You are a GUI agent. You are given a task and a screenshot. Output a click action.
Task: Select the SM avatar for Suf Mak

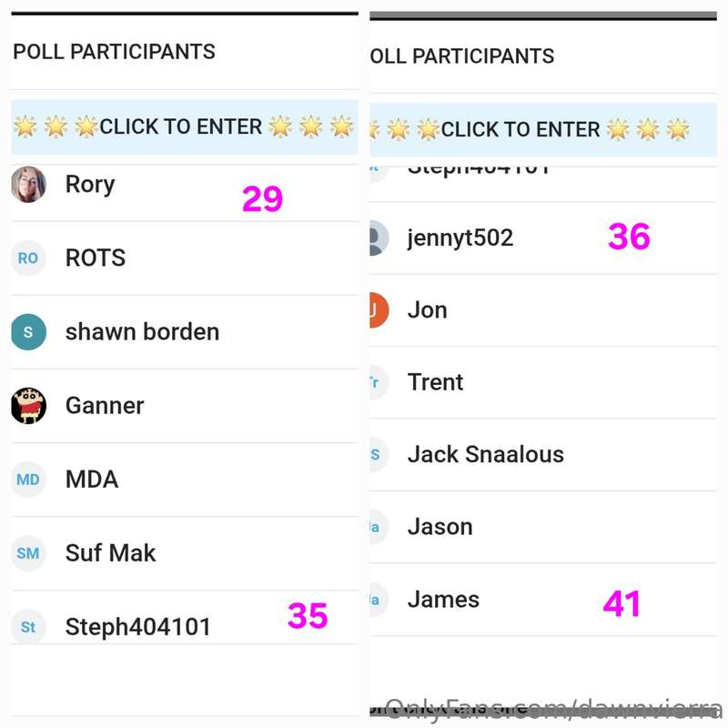click(28, 553)
